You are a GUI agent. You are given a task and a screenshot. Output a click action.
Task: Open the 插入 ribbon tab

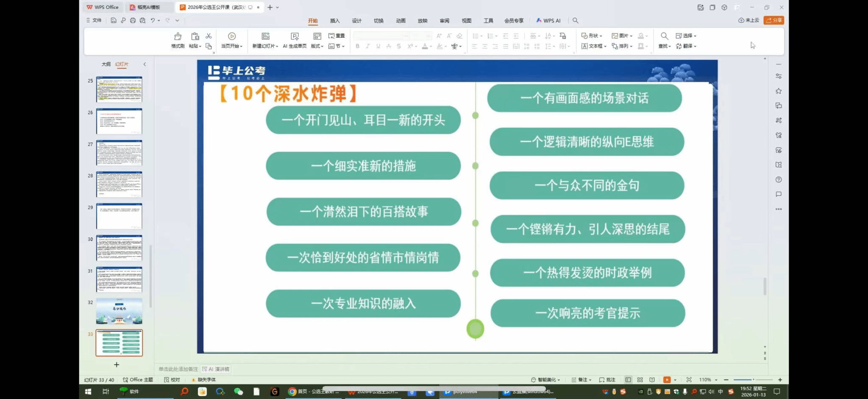pos(335,21)
